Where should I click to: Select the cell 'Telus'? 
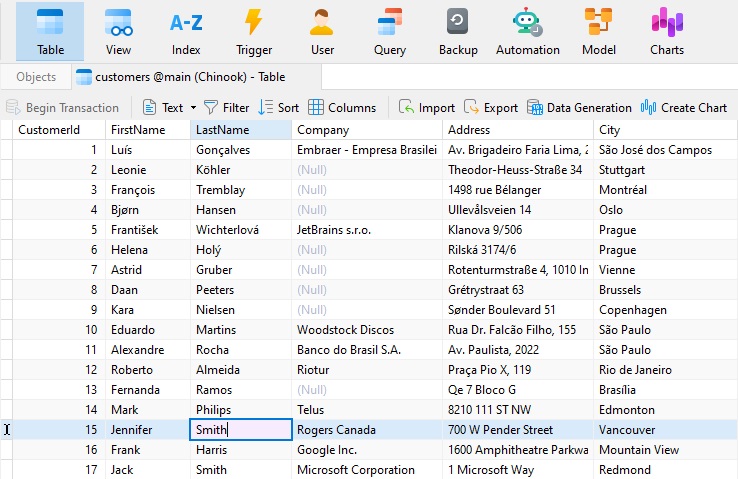click(x=367, y=410)
